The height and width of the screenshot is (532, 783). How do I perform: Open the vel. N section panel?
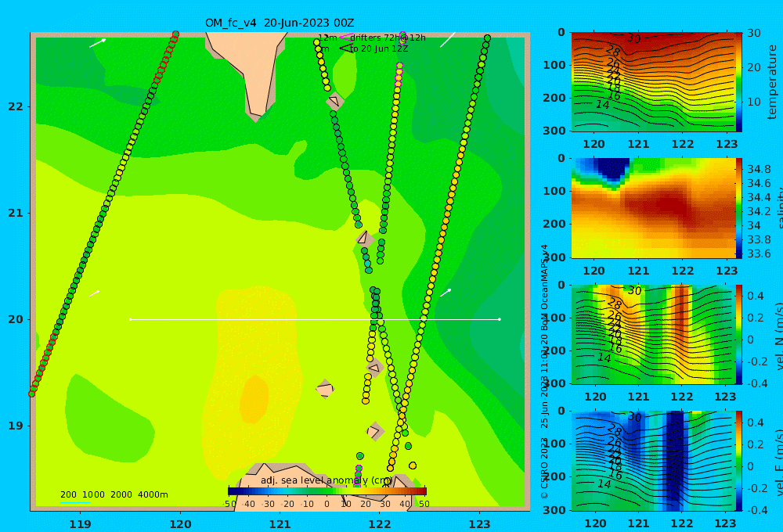click(x=654, y=334)
